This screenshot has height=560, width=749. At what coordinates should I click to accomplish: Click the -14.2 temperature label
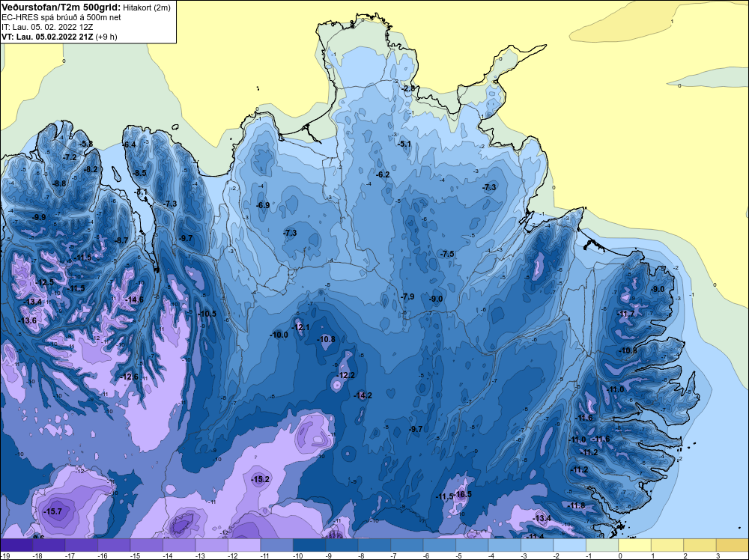pyautogui.click(x=363, y=395)
